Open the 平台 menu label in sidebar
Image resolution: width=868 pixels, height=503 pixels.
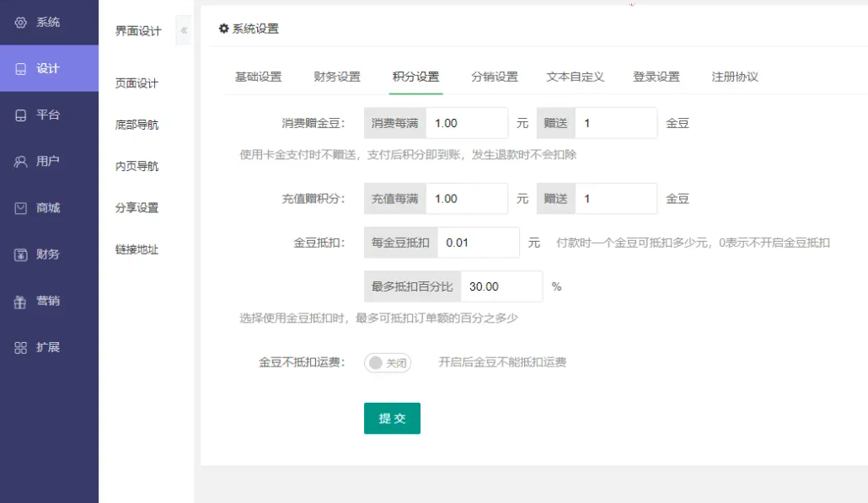(48, 115)
